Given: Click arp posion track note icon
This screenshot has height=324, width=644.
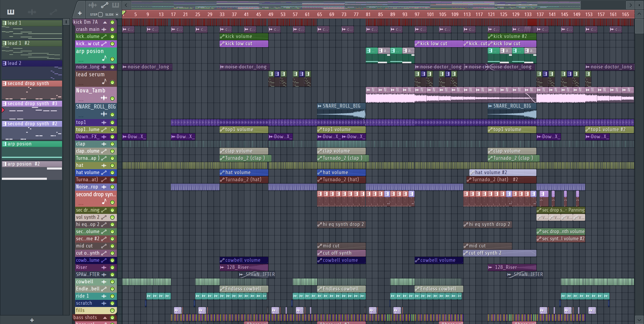Looking at the screenshot, I should click(x=104, y=58).
